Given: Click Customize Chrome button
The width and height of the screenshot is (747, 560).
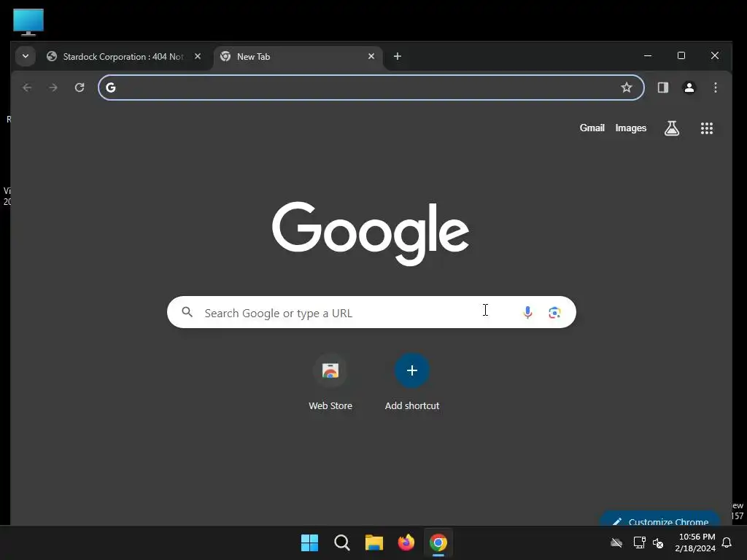Looking at the screenshot, I should click(x=660, y=519).
